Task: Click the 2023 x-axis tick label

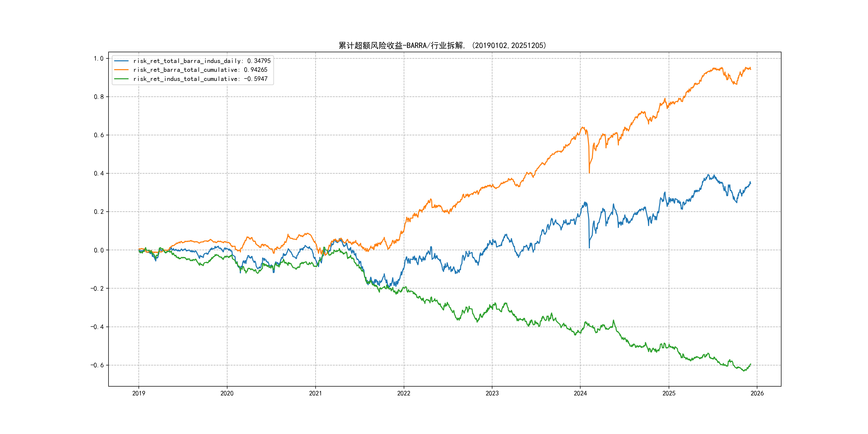Action: tap(492, 393)
